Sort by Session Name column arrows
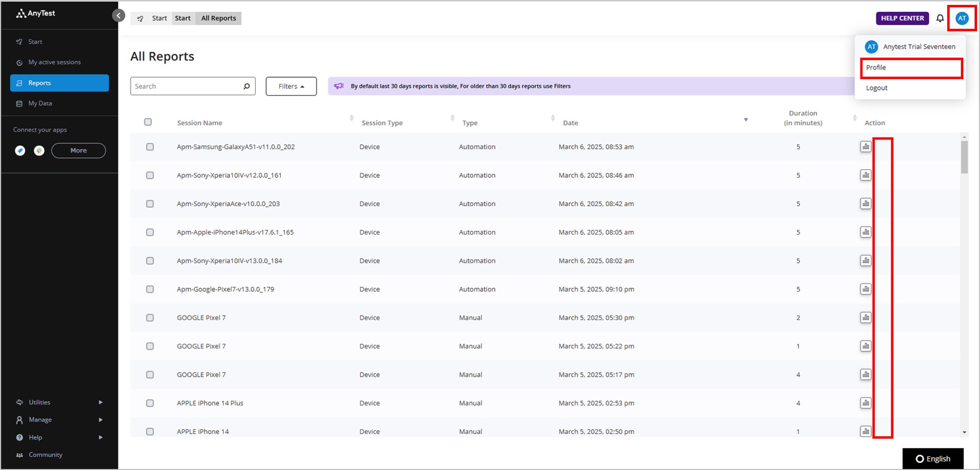980x470 pixels. [351, 118]
